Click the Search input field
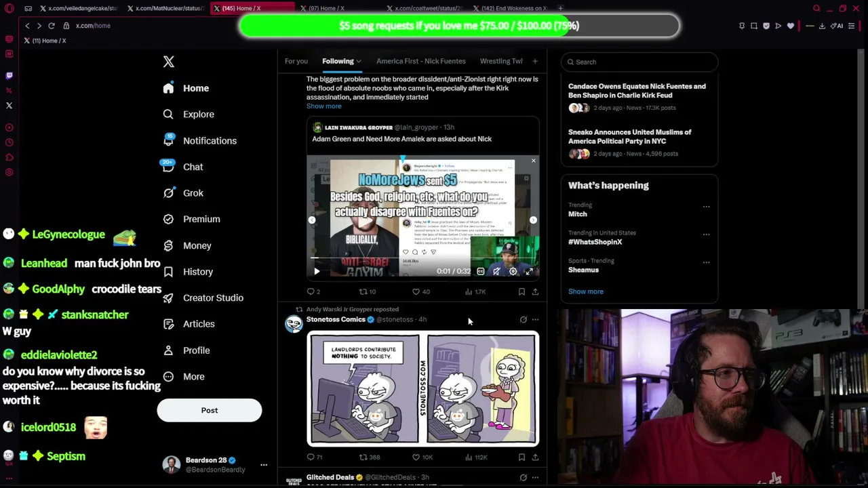The width and height of the screenshot is (868, 488). 639,62
